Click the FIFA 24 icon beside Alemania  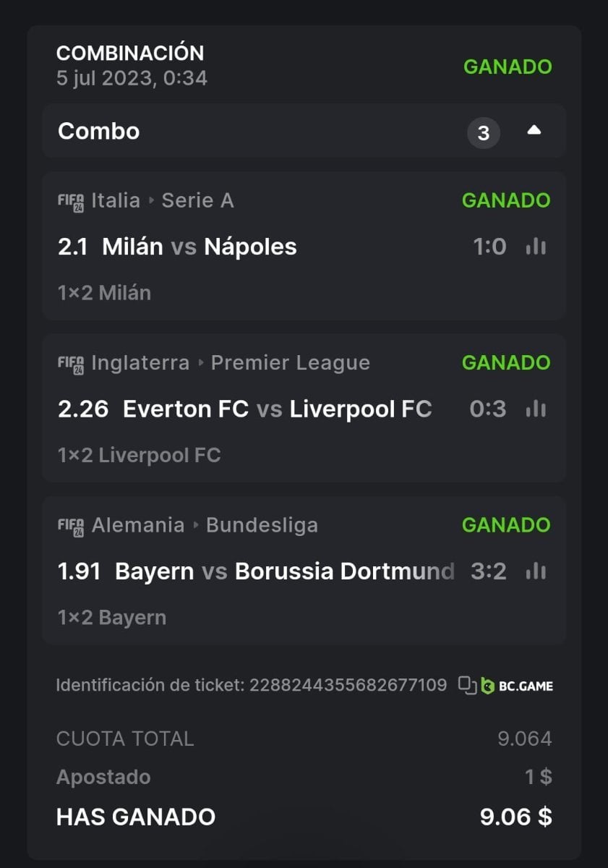click(71, 525)
